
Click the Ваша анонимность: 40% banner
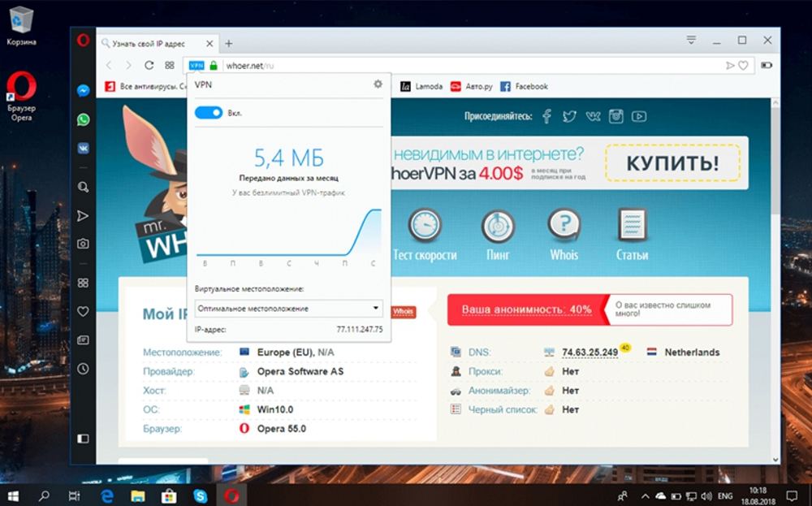click(526, 309)
